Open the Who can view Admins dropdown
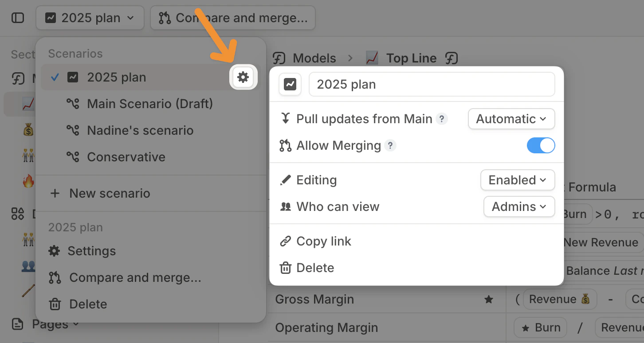 pyautogui.click(x=519, y=207)
